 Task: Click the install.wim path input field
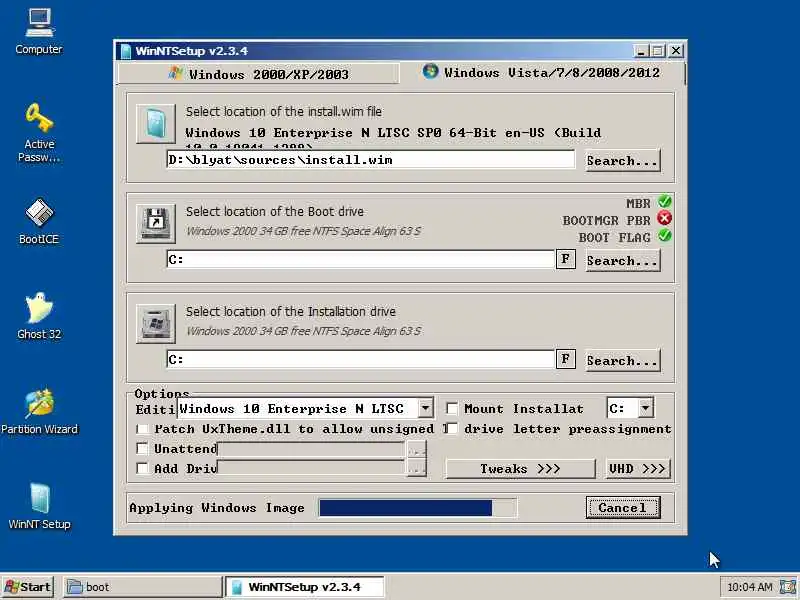click(370, 160)
